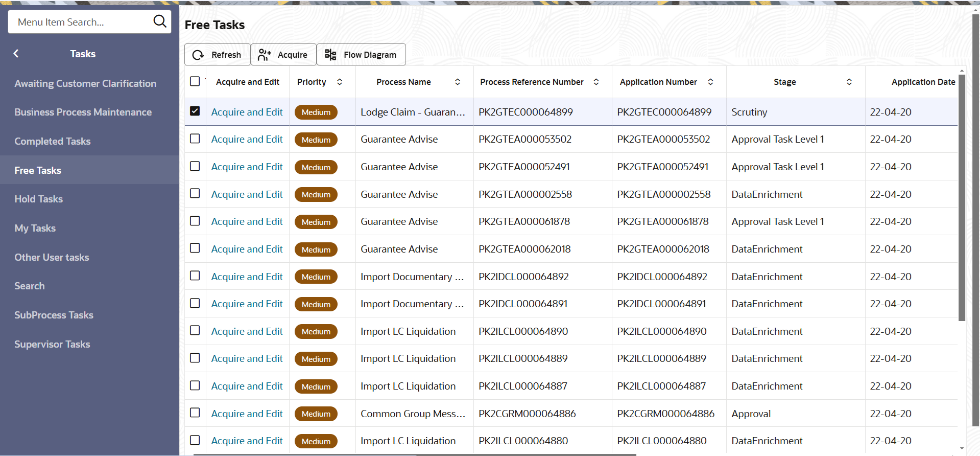
Task: Check the PK2IDCL000064891 row checkbox
Action: 195,303
